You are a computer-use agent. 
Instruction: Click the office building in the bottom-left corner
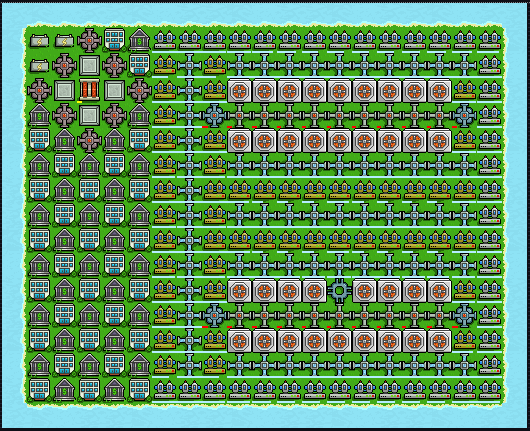pos(39,389)
